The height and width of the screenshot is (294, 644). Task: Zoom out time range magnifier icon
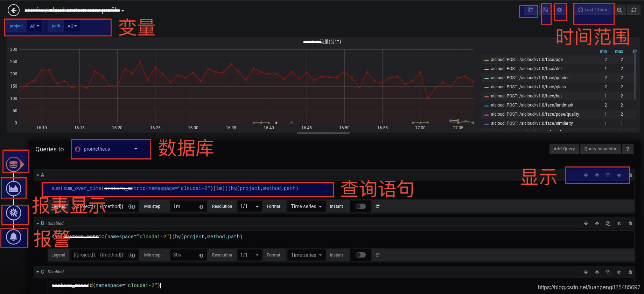click(x=619, y=10)
